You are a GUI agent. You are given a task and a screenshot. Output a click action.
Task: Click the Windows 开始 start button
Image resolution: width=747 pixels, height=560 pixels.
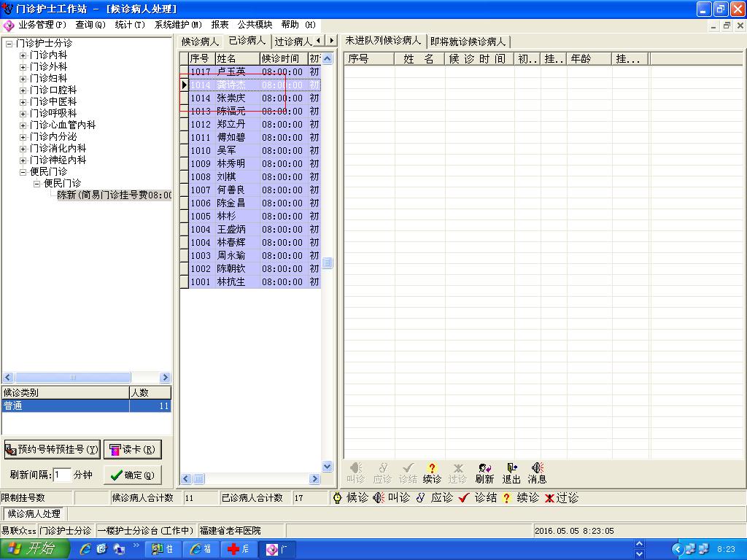pos(34,549)
